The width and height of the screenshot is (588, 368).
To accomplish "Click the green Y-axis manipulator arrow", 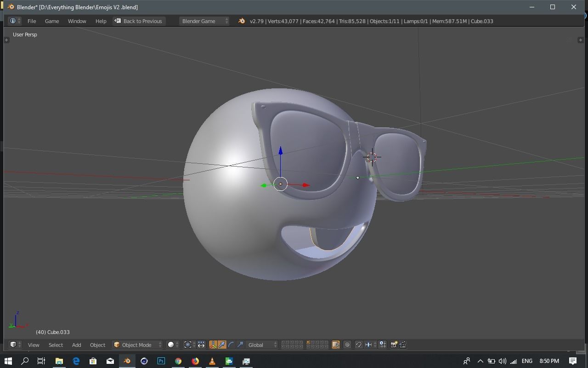I will [x=264, y=185].
